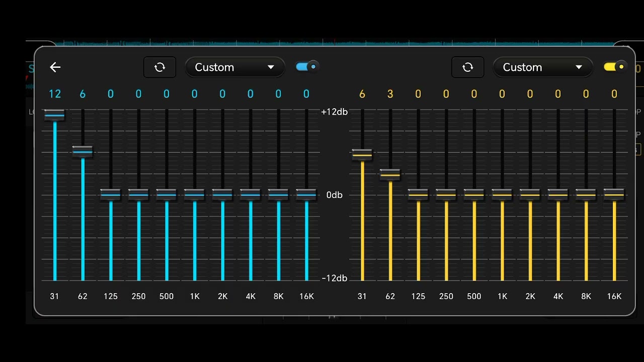Click the +12db scale label
Viewport: 644px width, 362px height.
[x=334, y=112]
